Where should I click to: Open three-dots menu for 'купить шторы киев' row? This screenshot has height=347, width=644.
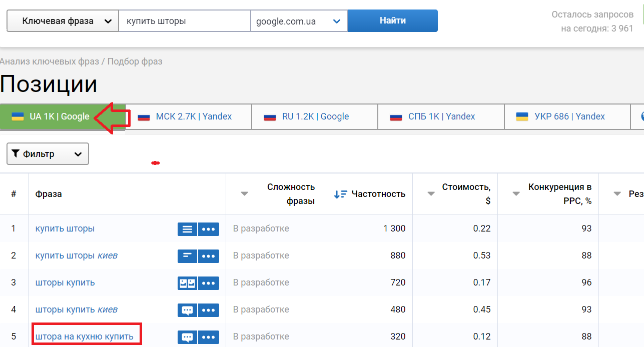click(x=209, y=256)
